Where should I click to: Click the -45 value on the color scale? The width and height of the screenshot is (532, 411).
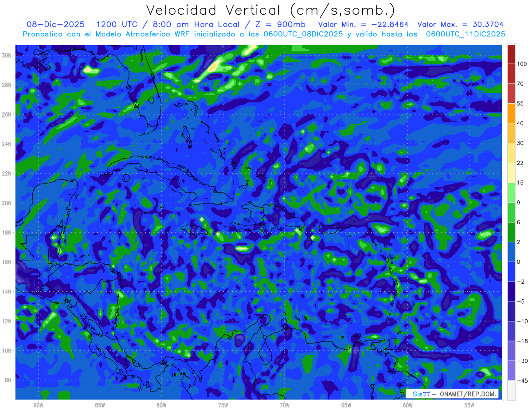point(522,380)
